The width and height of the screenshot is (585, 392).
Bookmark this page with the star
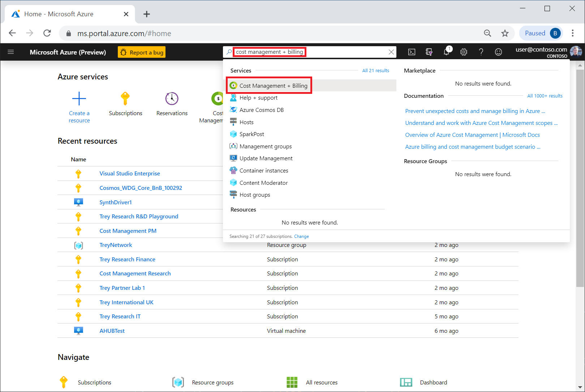tap(505, 33)
